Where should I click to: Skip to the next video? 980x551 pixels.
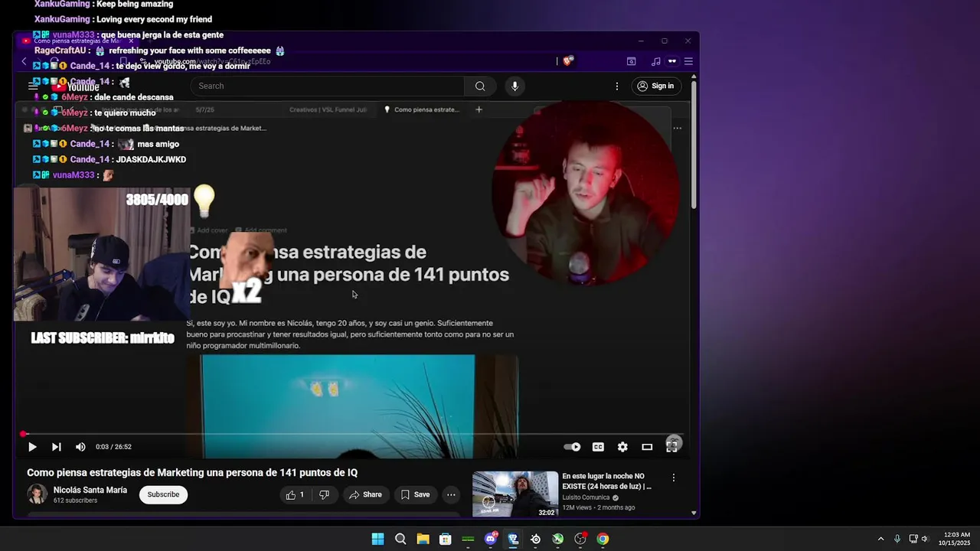click(x=56, y=447)
